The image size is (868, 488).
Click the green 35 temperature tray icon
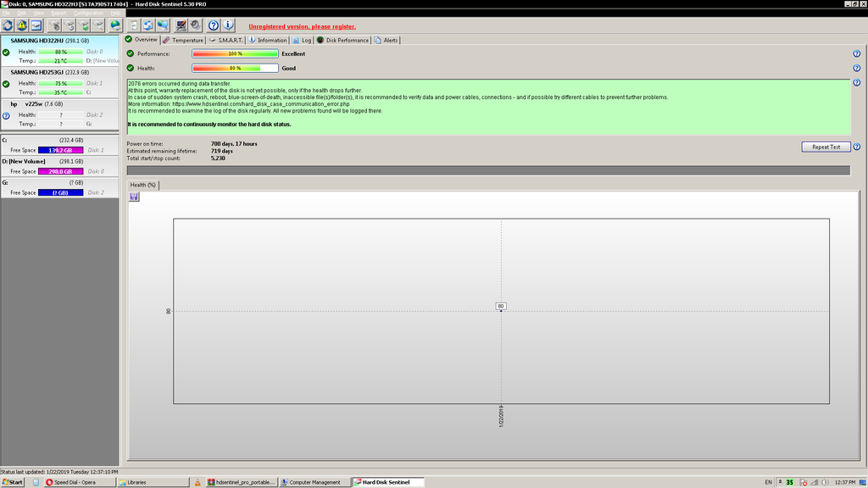click(x=790, y=482)
